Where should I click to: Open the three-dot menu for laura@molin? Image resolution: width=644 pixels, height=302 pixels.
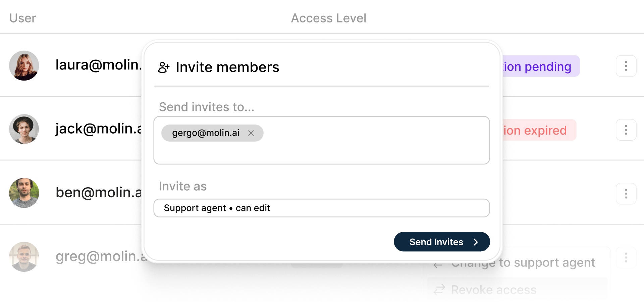[626, 66]
